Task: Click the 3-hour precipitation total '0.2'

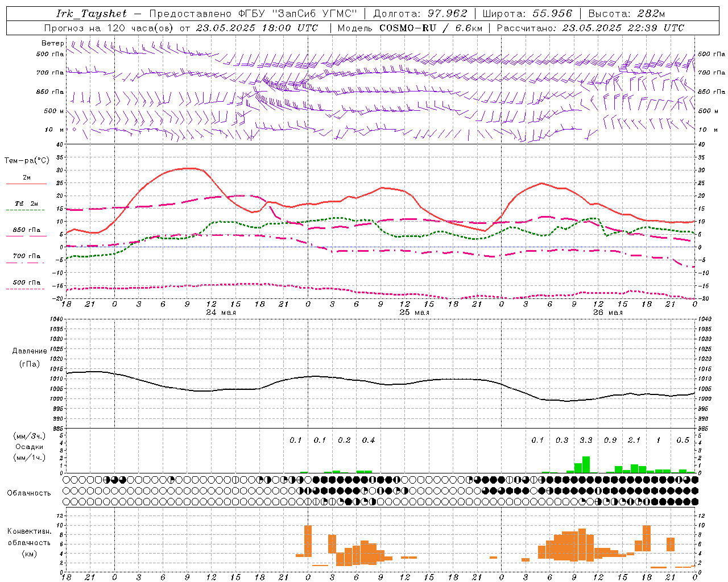Action: (344, 440)
